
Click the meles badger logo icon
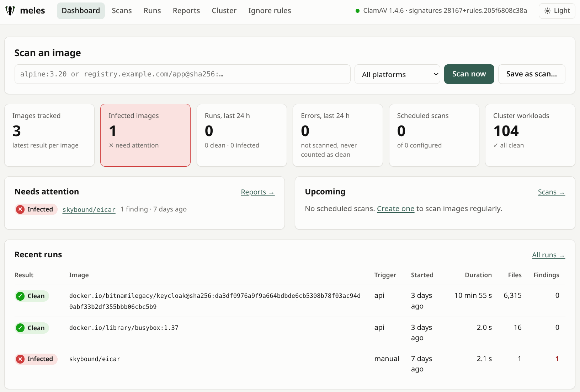(10, 11)
